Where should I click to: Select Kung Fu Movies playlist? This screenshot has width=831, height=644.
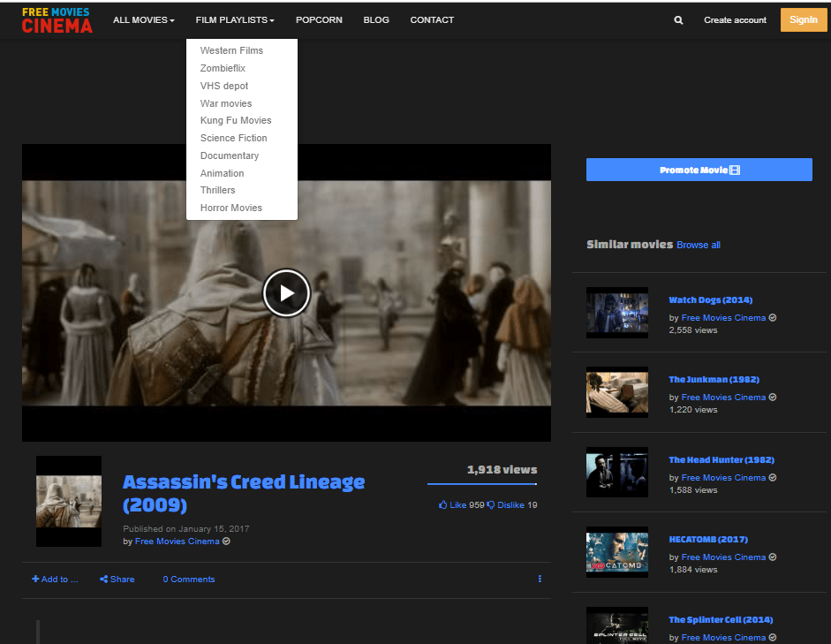236,120
